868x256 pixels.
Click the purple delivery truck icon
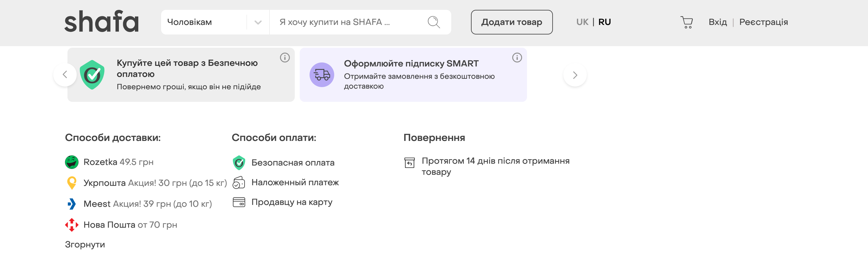[322, 75]
